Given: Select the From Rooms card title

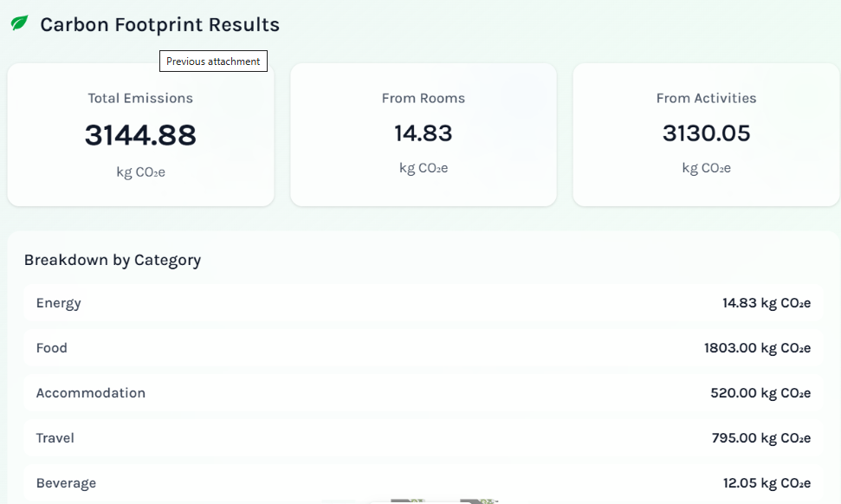Looking at the screenshot, I should point(424,99).
